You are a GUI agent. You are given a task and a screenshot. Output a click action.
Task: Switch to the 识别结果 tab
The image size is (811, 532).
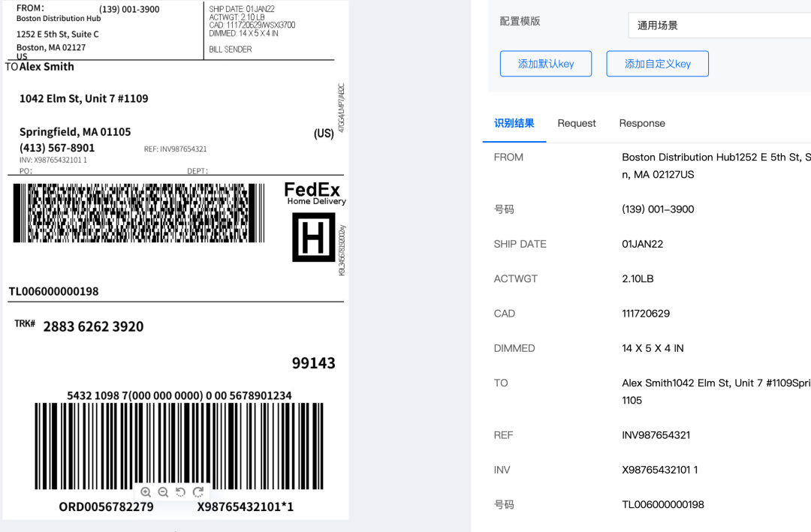point(514,123)
